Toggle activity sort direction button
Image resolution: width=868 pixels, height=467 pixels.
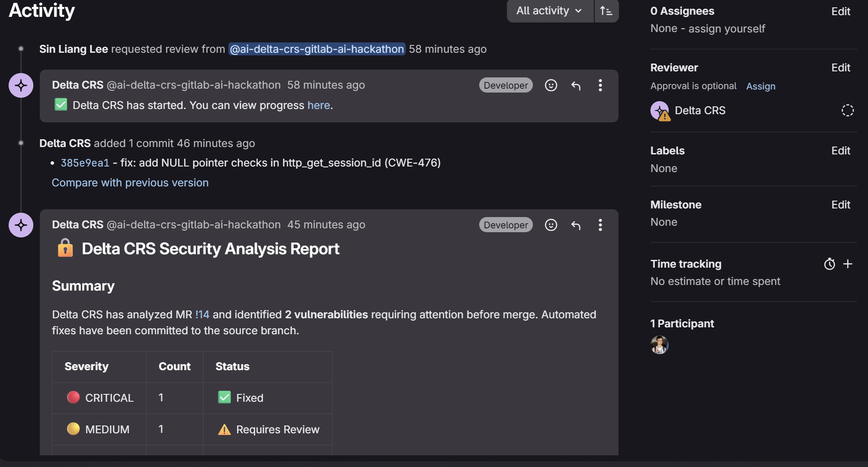click(606, 11)
